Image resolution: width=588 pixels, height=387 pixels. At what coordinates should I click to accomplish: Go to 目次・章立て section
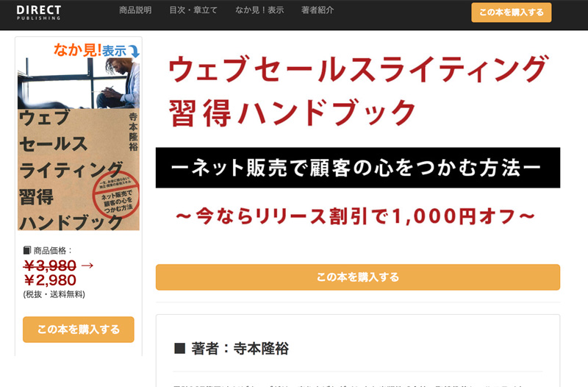(x=193, y=10)
